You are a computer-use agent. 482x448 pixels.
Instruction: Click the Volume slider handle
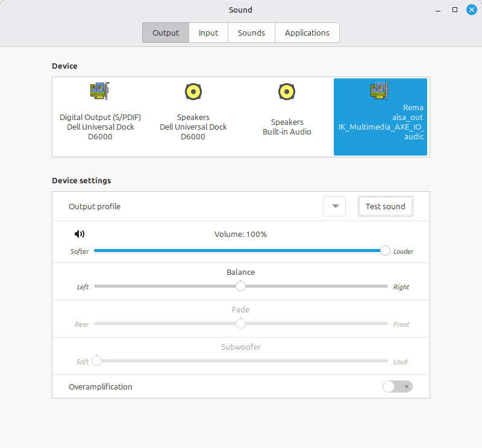(x=385, y=251)
